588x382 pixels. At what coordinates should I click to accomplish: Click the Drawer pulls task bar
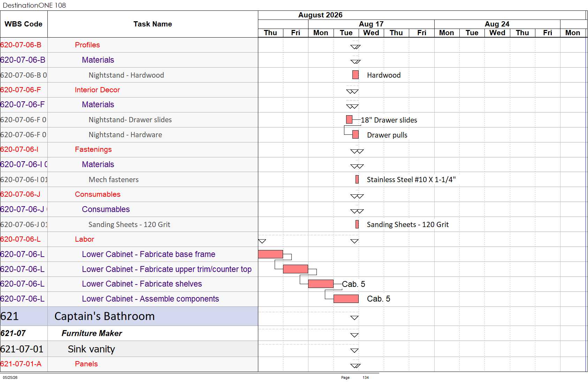[x=356, y=134]
